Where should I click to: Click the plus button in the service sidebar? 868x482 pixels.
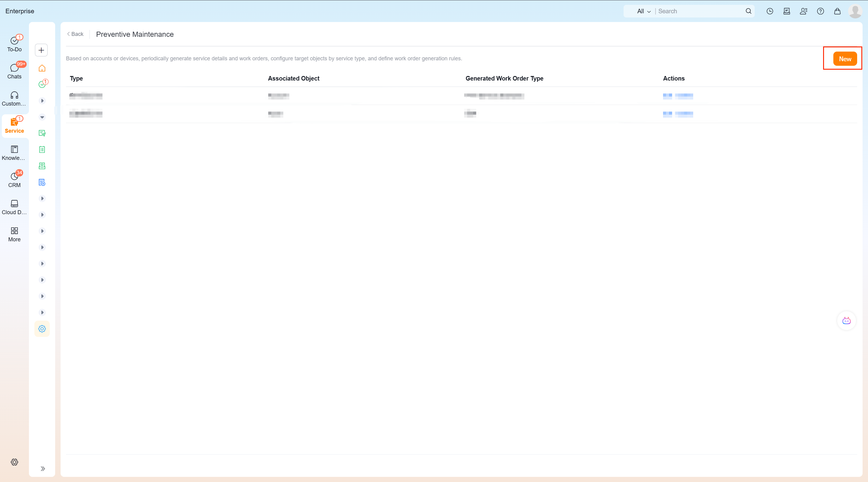pyautogui.click(x=42, y=50)
